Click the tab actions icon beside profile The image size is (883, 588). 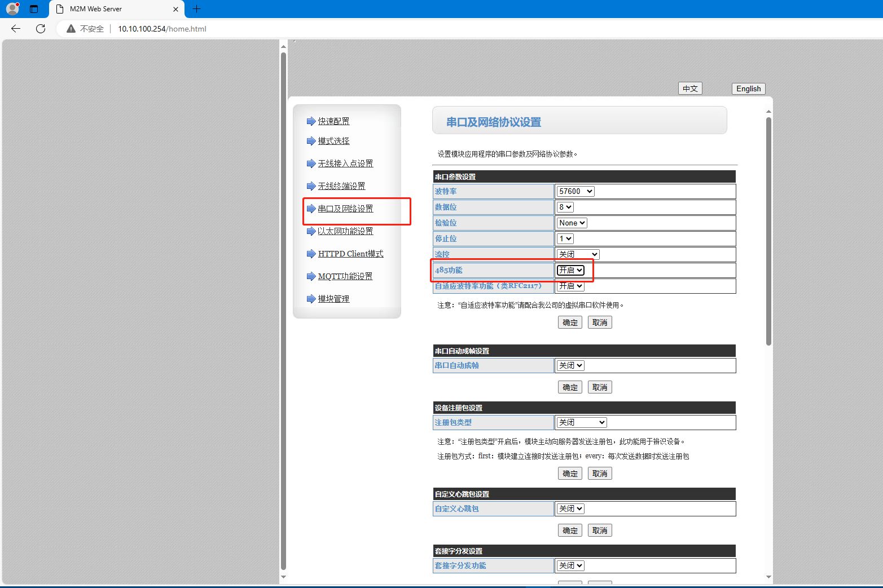click(x=34, y=9)
